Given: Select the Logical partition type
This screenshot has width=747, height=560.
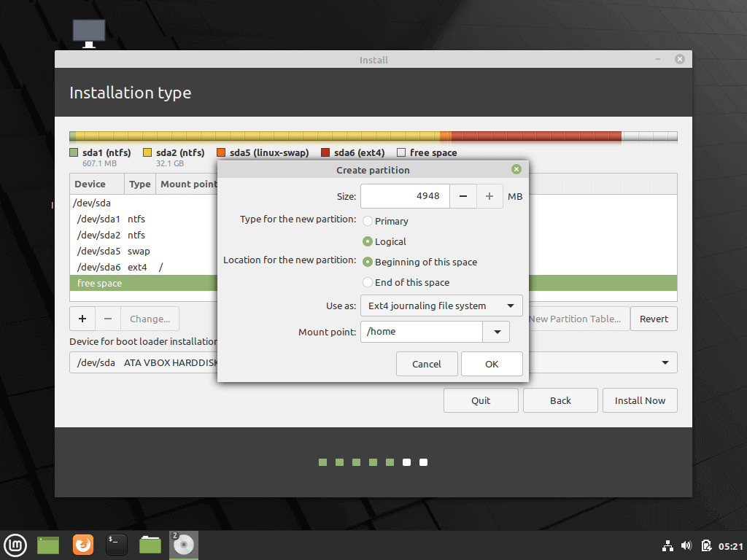Looking at the screenshot, I should tap(368, 241).
